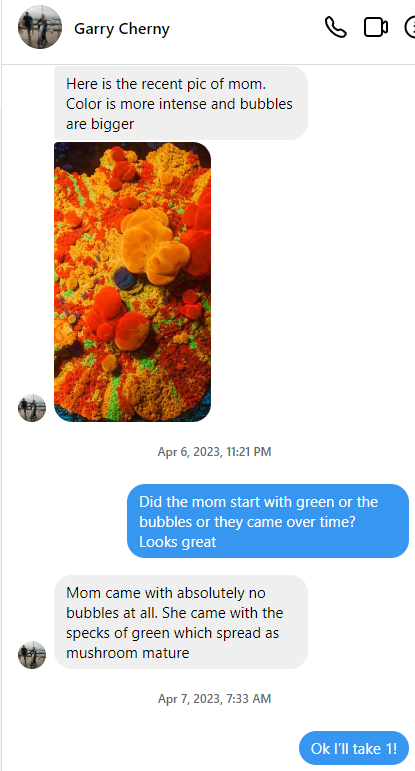Screen dimensions: 415x771
Task: Start a voice call with Garry Cherny
Action: 336,27
